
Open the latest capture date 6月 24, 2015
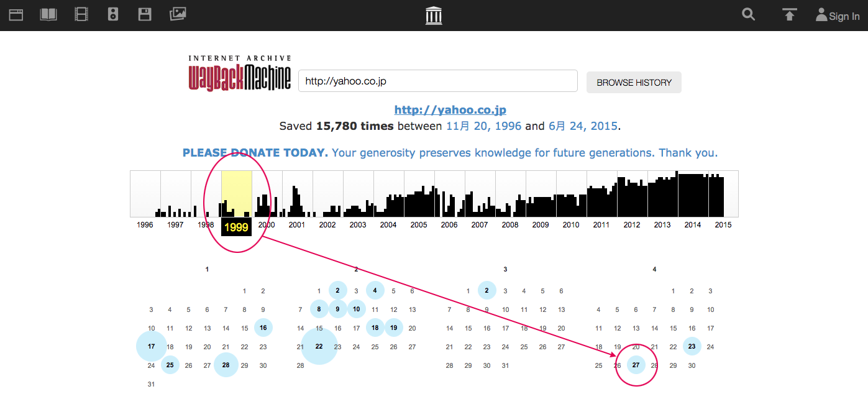583,126
